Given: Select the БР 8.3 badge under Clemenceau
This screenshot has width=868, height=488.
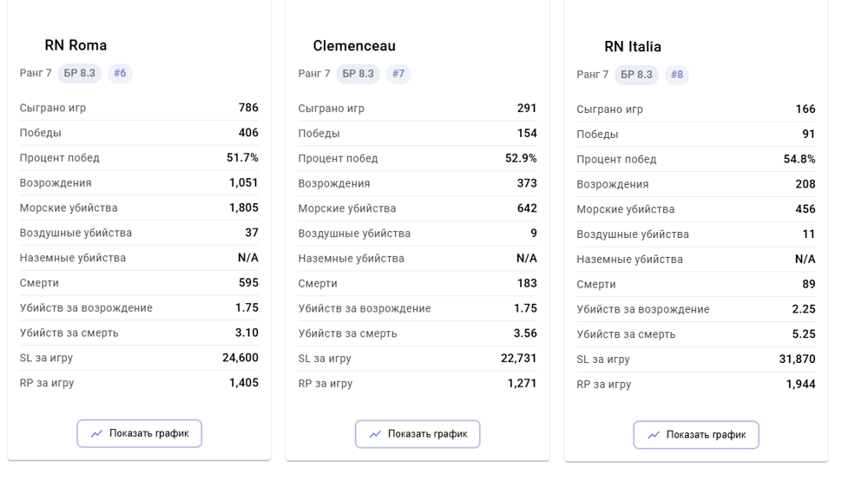Looking at the screenshot, I should [x=358, y=74].
